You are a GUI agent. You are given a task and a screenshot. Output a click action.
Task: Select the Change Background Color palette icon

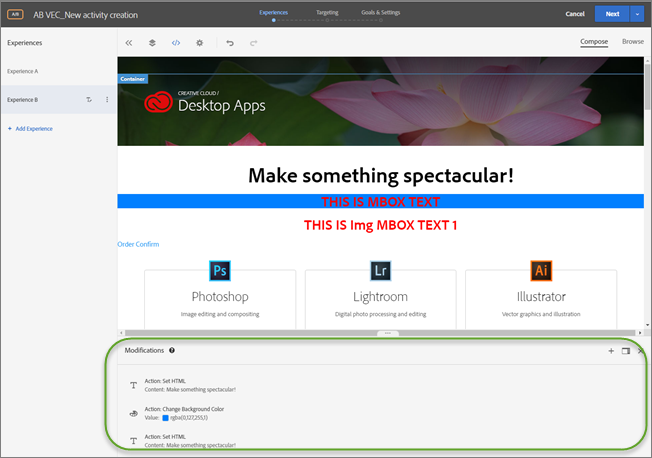pos(133,413)
